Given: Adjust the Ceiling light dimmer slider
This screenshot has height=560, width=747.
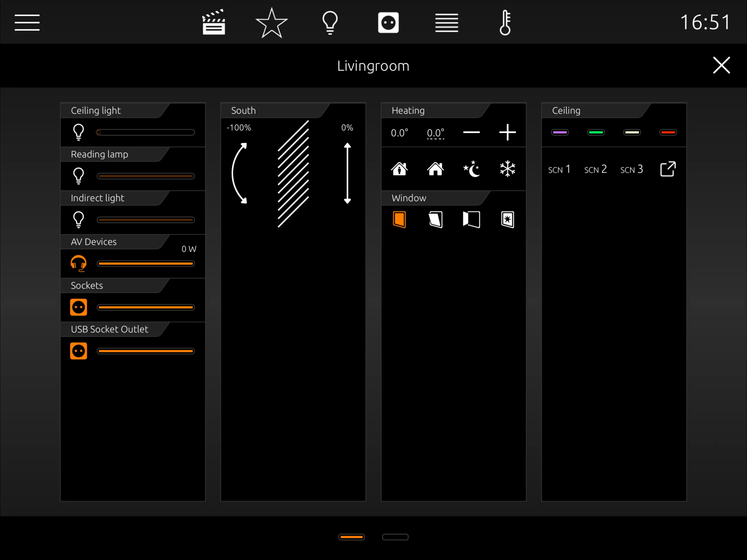Looking at the screenshot, I should [x=145, y=132].
